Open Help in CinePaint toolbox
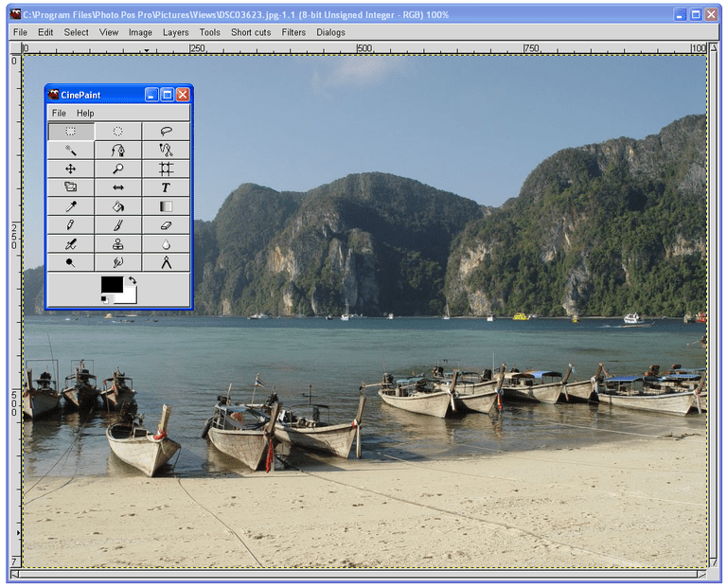 85,113
